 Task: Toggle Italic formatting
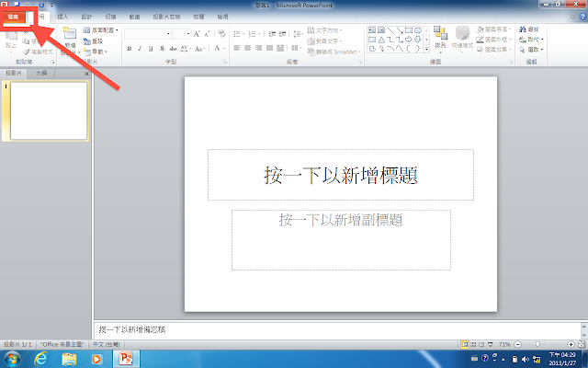140,49
